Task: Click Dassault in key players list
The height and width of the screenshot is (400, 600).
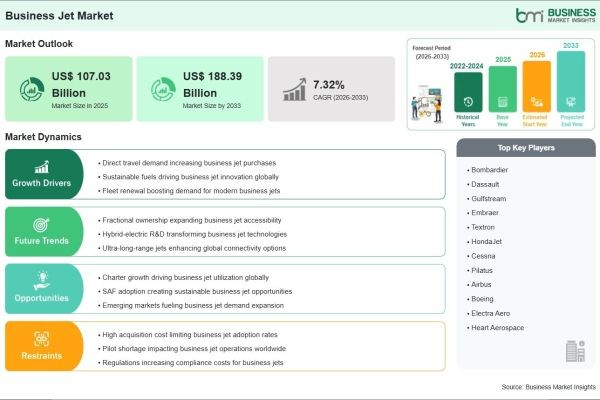Action: pos(485,184)
